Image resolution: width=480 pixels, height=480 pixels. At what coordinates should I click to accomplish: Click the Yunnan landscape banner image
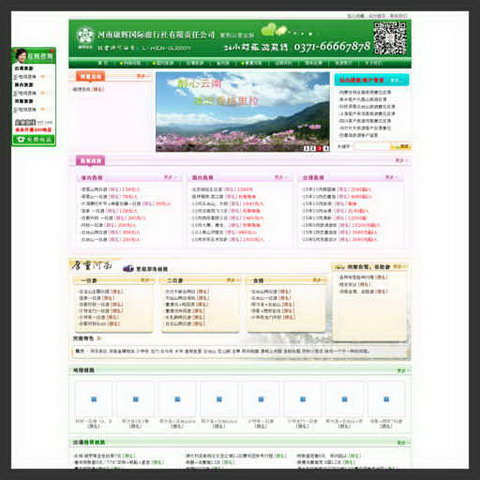coord(243,112)
